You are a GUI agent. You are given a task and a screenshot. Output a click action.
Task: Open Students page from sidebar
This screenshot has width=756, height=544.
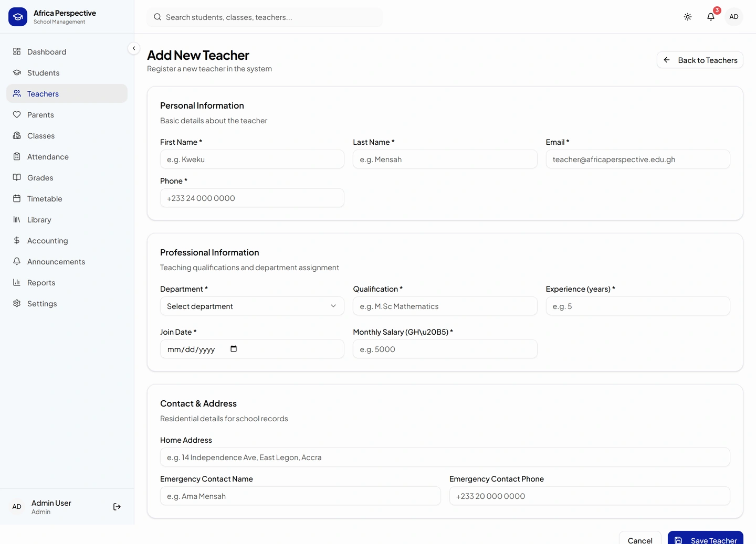click(67, 72)
